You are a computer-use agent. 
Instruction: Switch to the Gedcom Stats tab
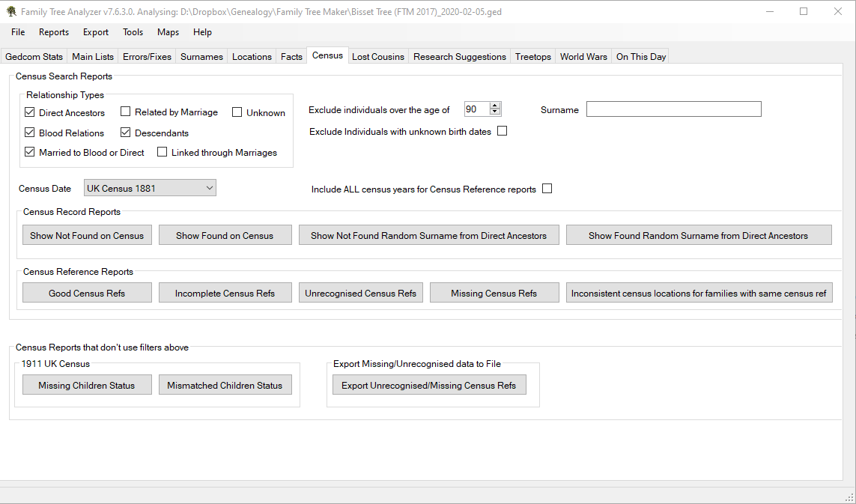click(34, 55)
